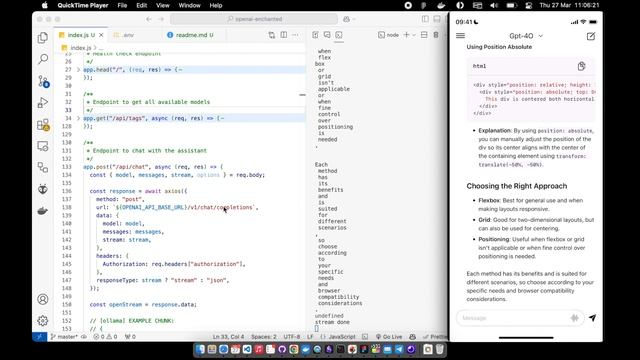640x360 pixels.
Task: Click the new terminal plus icon
Action: coord(406,35)
